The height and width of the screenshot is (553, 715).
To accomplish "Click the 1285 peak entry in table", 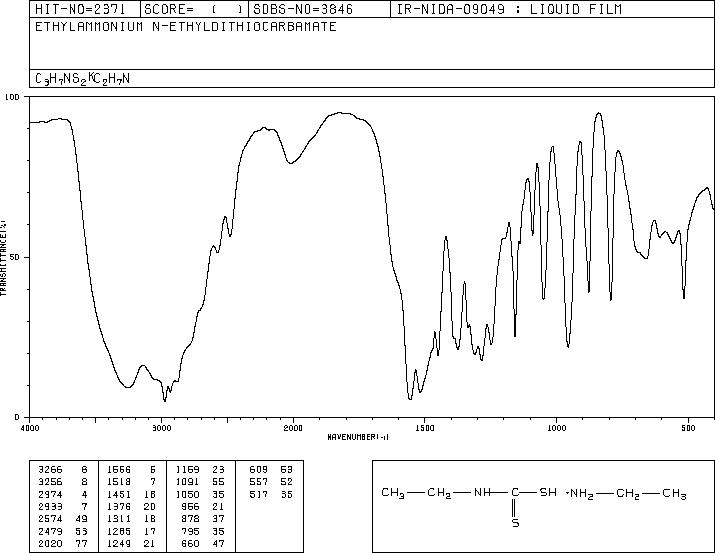I will click(119, 532).
